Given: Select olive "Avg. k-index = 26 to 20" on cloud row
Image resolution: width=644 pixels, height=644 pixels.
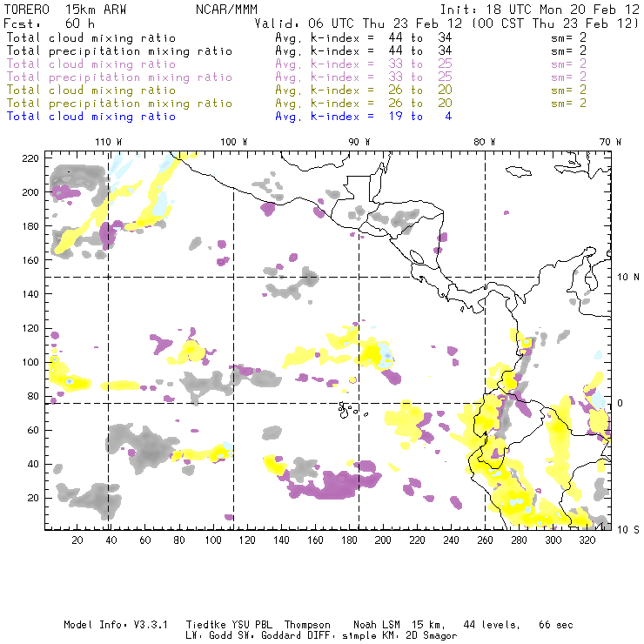Looking at the screenshot, I should tap(364, 91).
